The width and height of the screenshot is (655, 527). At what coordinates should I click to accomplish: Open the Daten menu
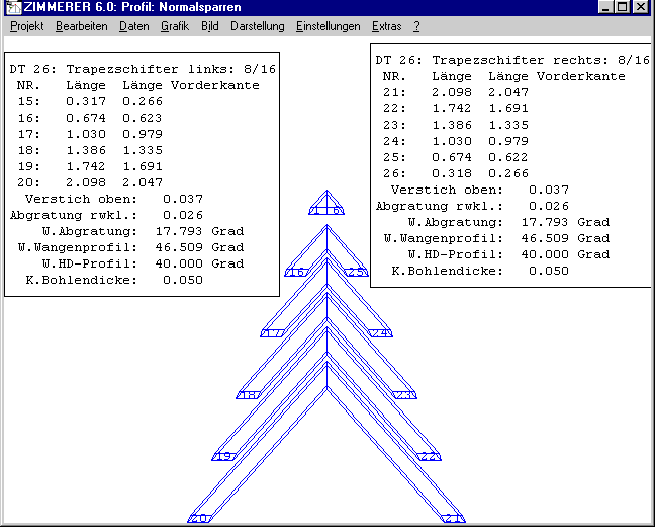(x=134, y=26)
